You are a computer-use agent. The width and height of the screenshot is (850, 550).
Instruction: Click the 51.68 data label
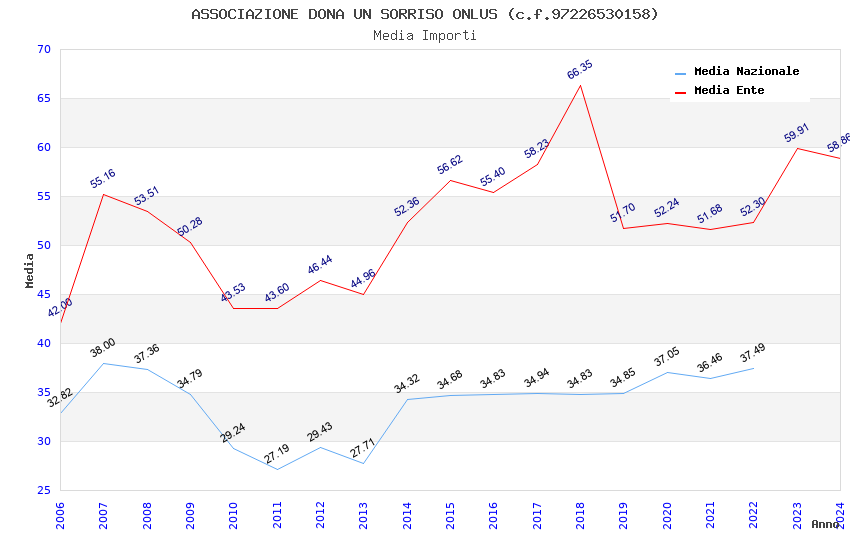click(x=710, y=213)
